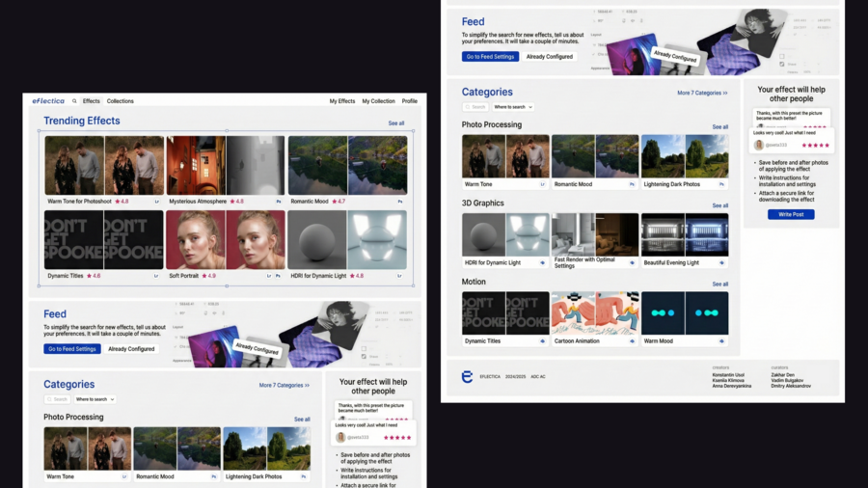
Task: Click the Ps icon on Romantic Mood in the right page
Action: [x=632, y=184]
